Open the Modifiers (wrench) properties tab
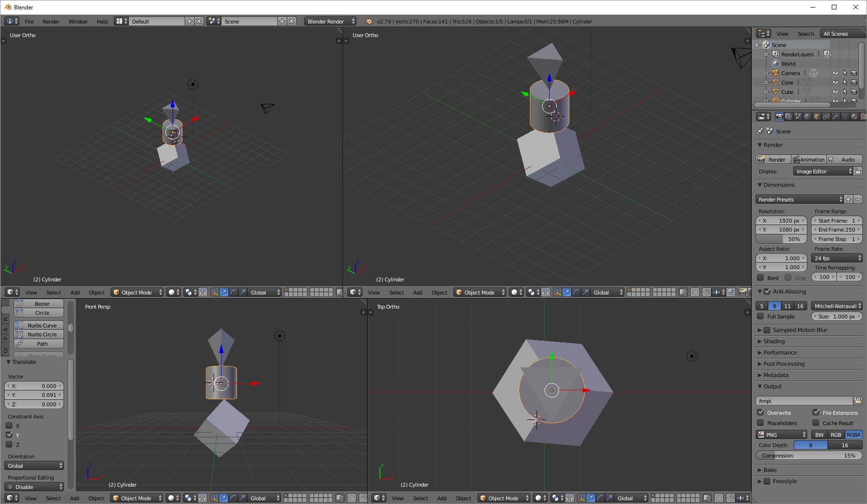The width and height of the screenshot is (867, 504). (835, 116)
